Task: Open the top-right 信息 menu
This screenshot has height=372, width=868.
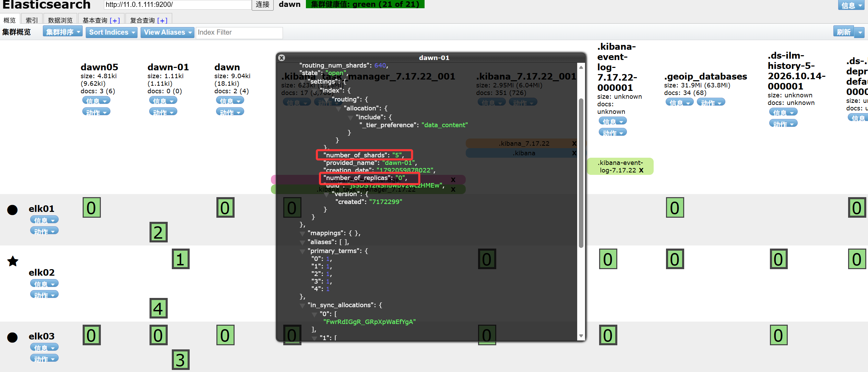Action: coord(851,5)
